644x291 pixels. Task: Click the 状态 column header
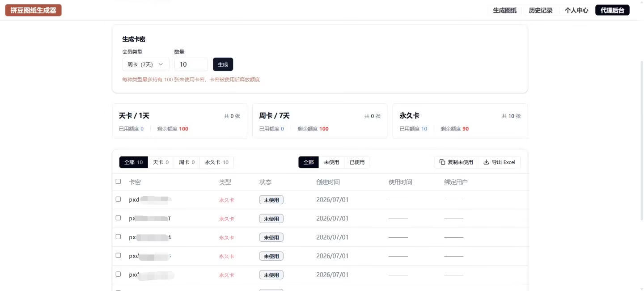pos(265,182)
